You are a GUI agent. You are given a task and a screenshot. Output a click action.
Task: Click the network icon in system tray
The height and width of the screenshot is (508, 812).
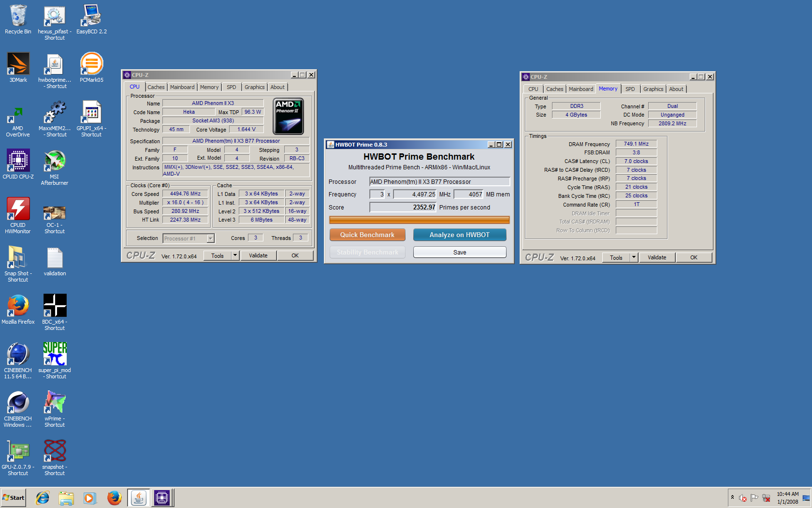pyautogui.click(x=766, y=498)
